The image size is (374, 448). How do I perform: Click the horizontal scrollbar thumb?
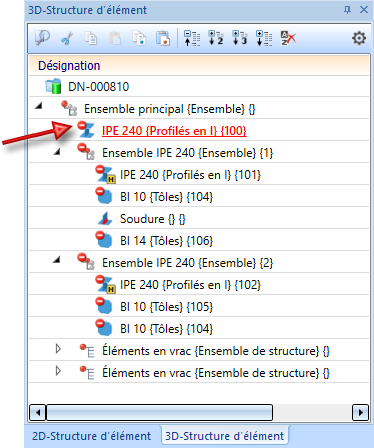(159, 413)
